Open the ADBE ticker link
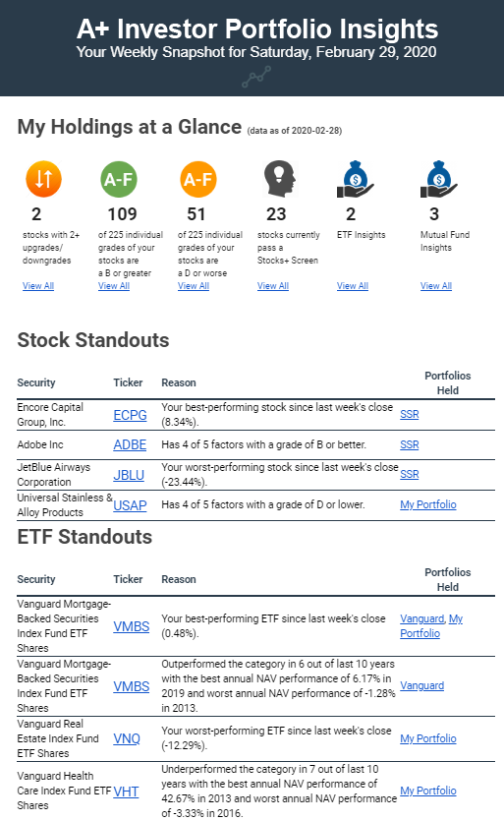The image size is (504, 821). tap(130, 444)
